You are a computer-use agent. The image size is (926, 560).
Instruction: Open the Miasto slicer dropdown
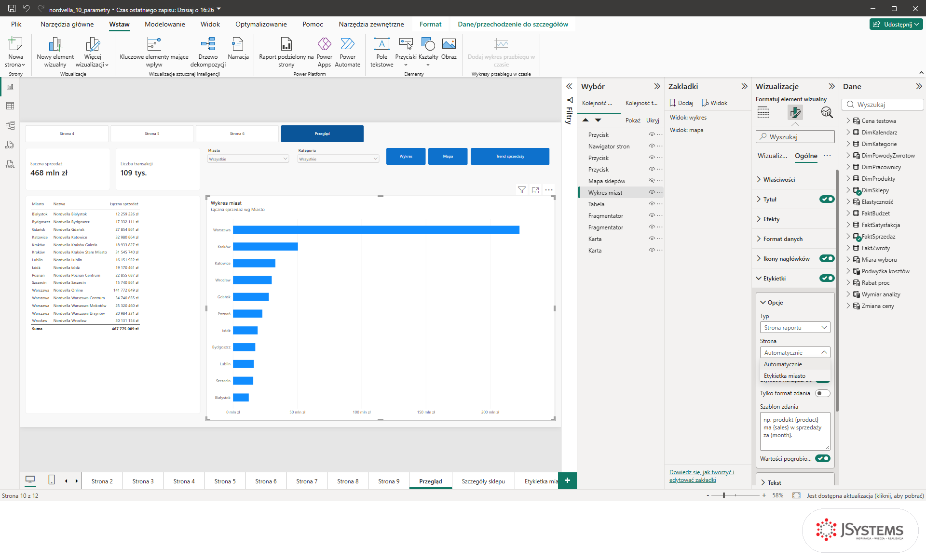pos(248,159)
